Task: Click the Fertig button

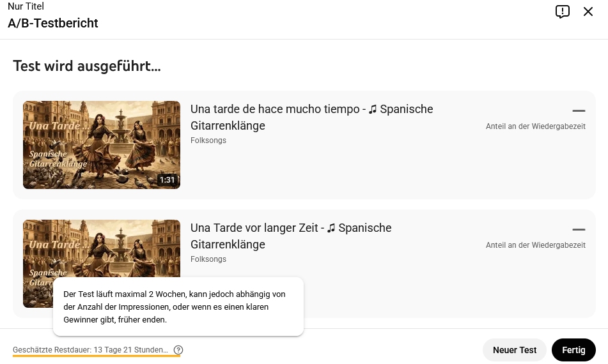Action: (573, 350)
